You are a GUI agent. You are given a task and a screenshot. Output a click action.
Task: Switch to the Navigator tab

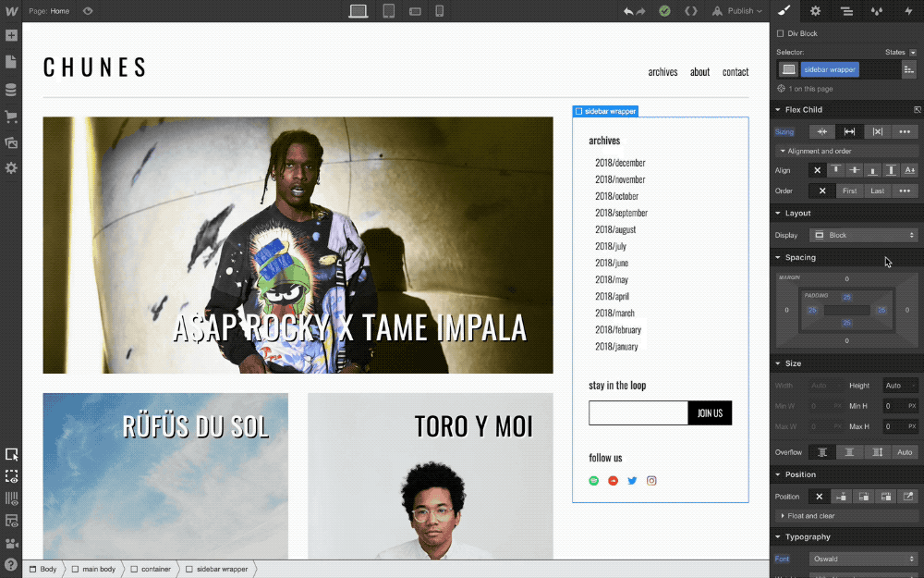[x=846, y=10]
